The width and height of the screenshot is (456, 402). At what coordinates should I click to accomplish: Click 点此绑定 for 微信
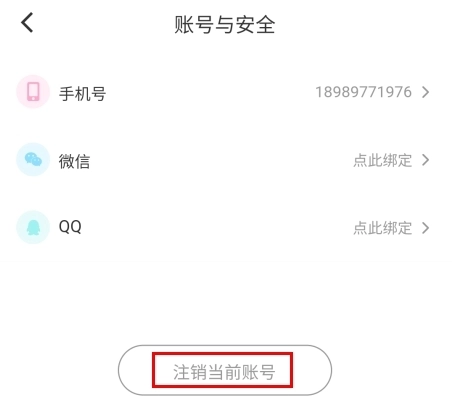pyautogui.click(x=383, y=160)
